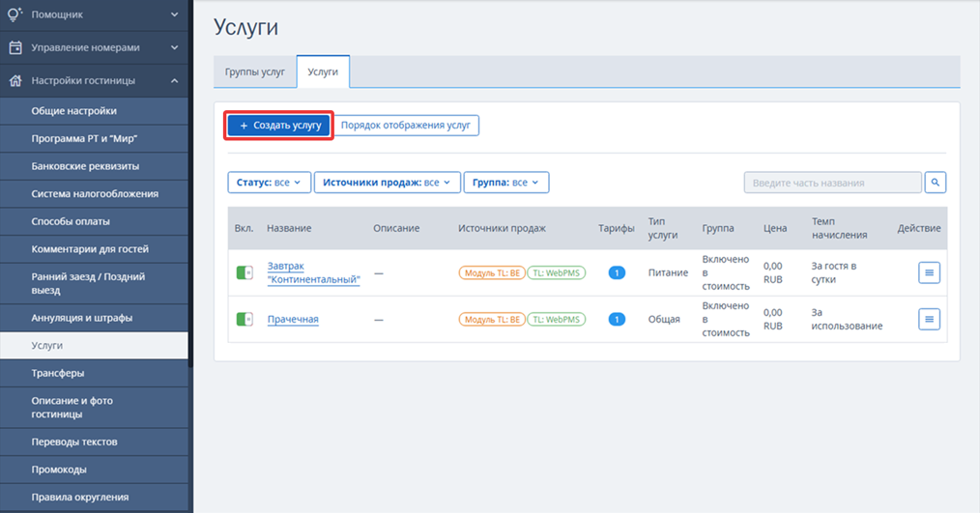The width and height of the screenshot is (980, 513).
Task: Click the house icon beside Настройки гостиницы
Action: (15, 80)
